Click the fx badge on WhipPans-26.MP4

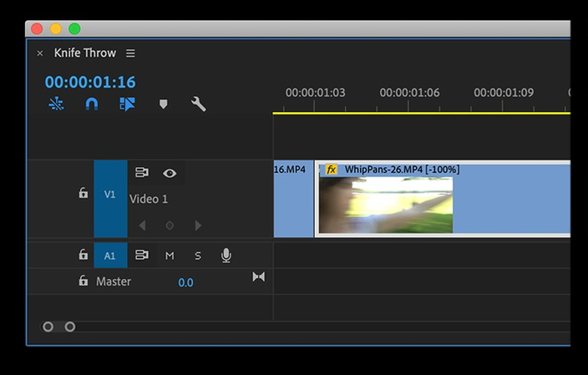(331, 170)
